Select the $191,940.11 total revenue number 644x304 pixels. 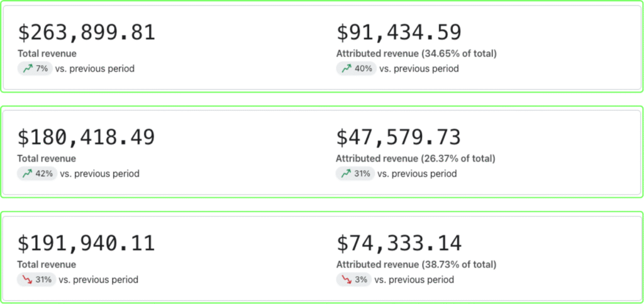86,243
